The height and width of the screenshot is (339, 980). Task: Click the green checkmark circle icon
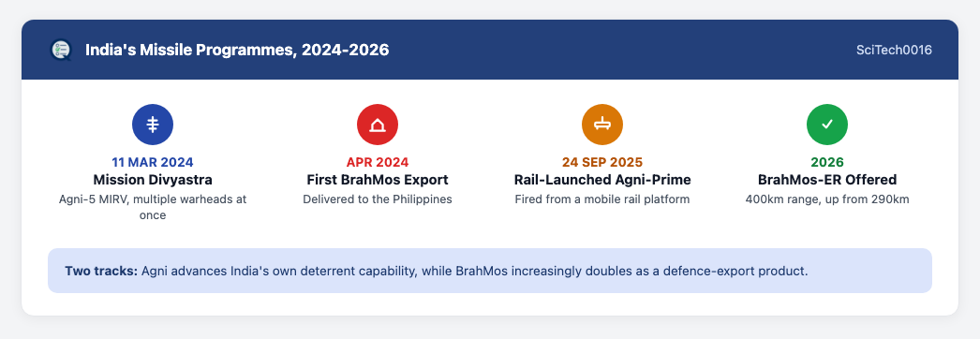point(827,125)
